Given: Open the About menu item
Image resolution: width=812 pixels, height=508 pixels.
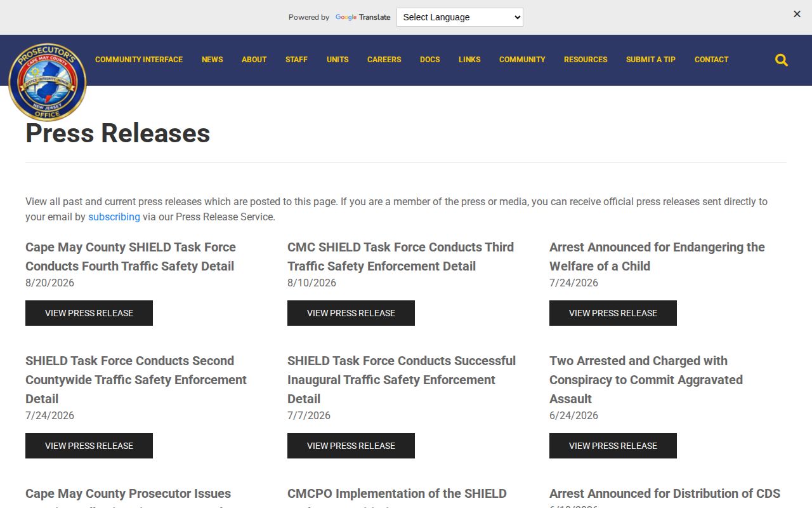Looking at the screenshot, I should click(254, 60).
